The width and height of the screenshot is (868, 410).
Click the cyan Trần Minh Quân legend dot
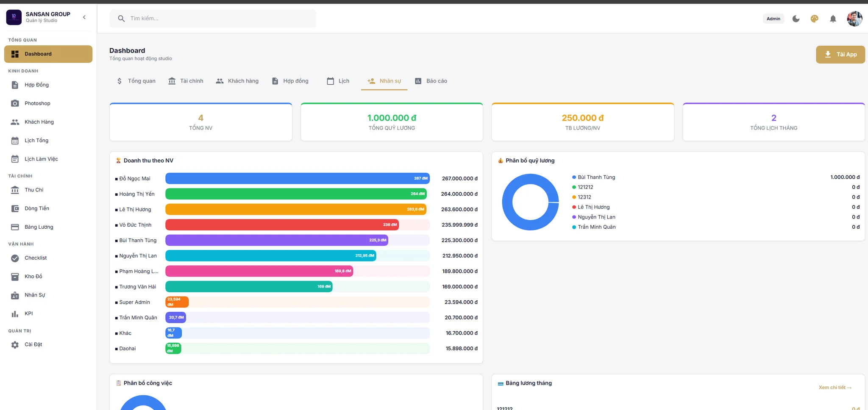pos(574,227)
